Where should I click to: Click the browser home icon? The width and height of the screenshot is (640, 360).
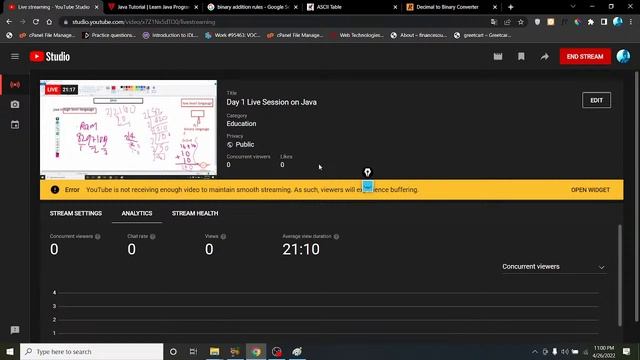(x=49, y=22)
